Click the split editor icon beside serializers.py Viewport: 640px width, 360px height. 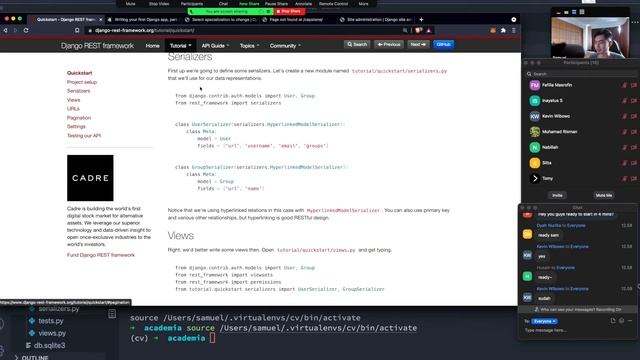(112, 314)
